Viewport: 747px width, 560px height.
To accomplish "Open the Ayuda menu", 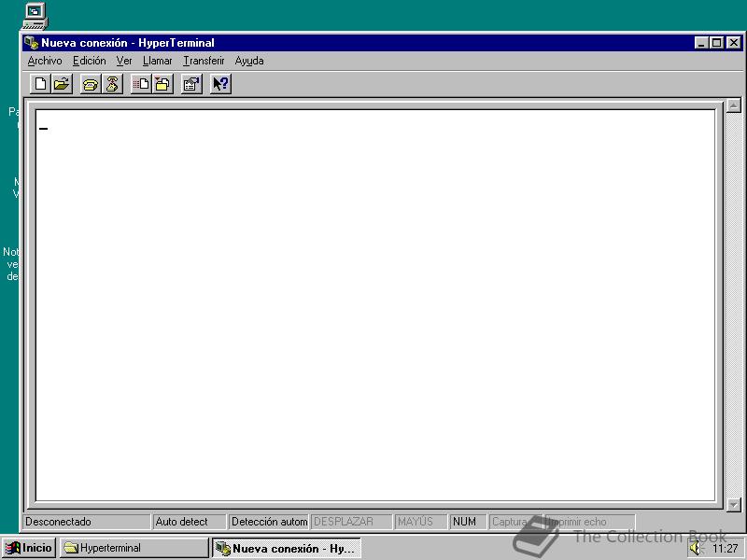I will pyautogui.click(x=249, y=61).
